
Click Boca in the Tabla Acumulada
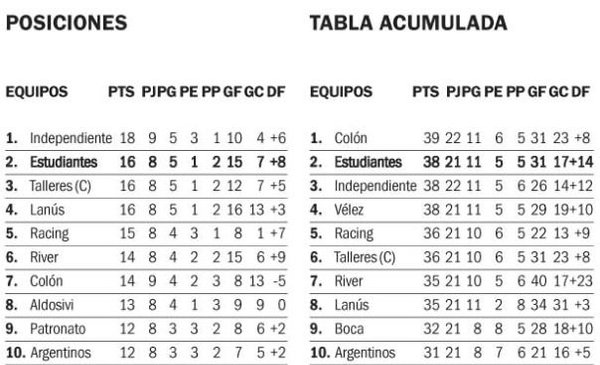click(349, 329)
